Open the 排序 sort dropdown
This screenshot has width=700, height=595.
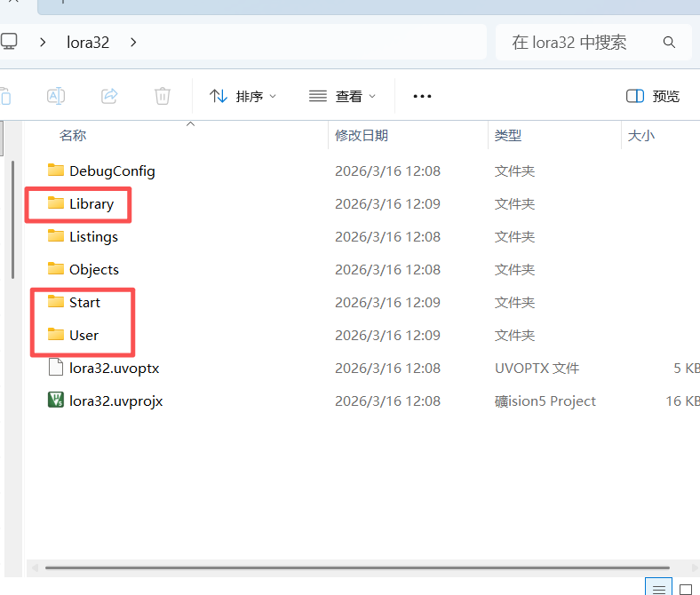(243, 96)
